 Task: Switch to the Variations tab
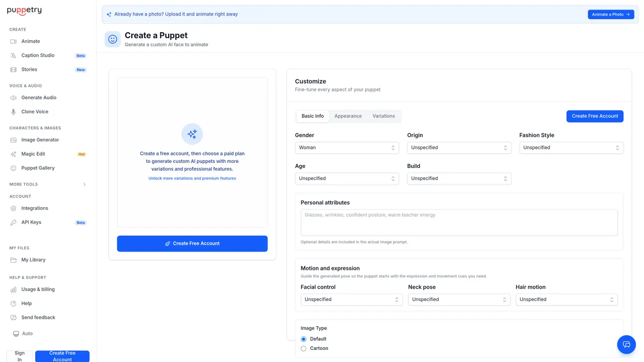coord(383,116)
